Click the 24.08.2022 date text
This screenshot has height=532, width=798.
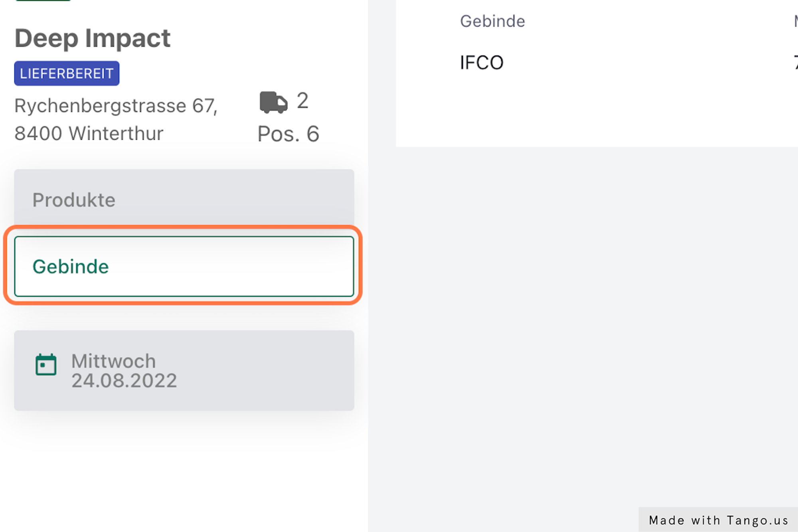click(124, 381)
